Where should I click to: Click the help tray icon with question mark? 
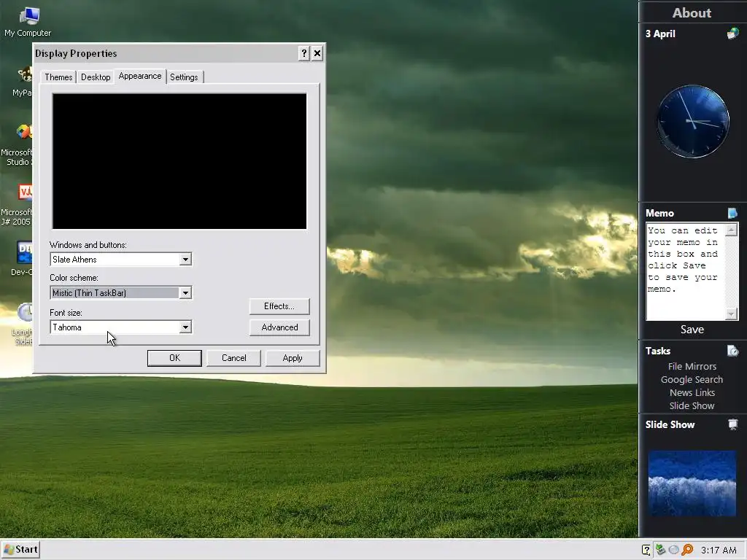[646, 550]
